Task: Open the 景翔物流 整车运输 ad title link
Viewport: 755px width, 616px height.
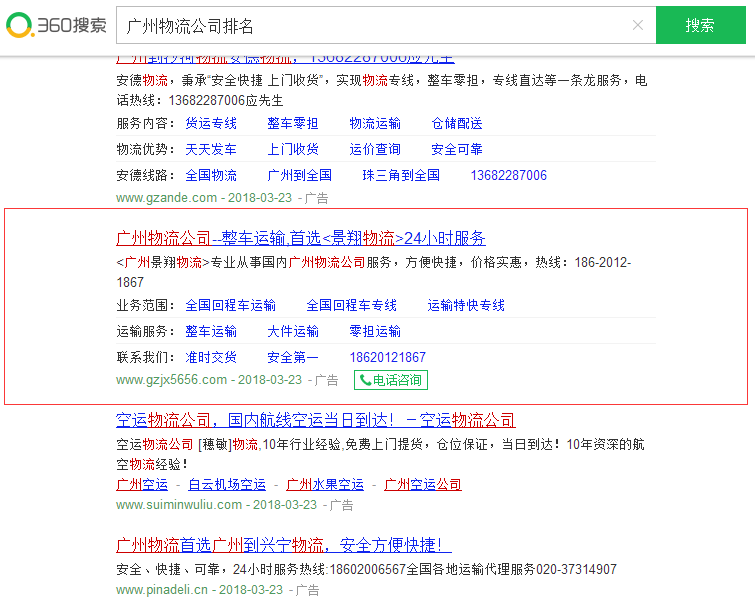Action: [x=301, y=238]
